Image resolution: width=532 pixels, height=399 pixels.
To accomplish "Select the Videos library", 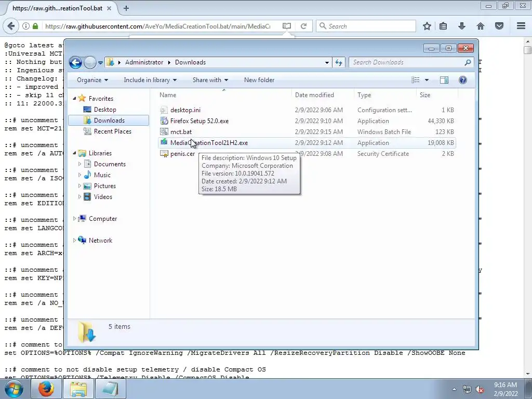I will click(103, 197).
